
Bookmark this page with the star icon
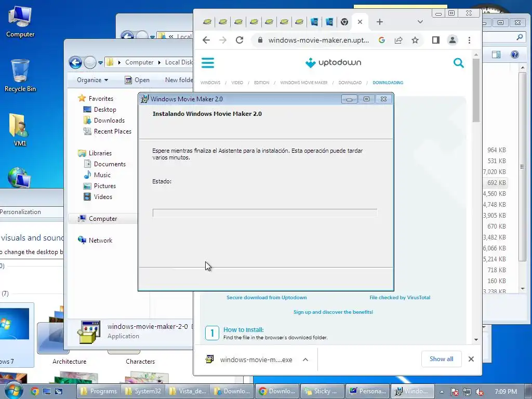pos(415,40)
